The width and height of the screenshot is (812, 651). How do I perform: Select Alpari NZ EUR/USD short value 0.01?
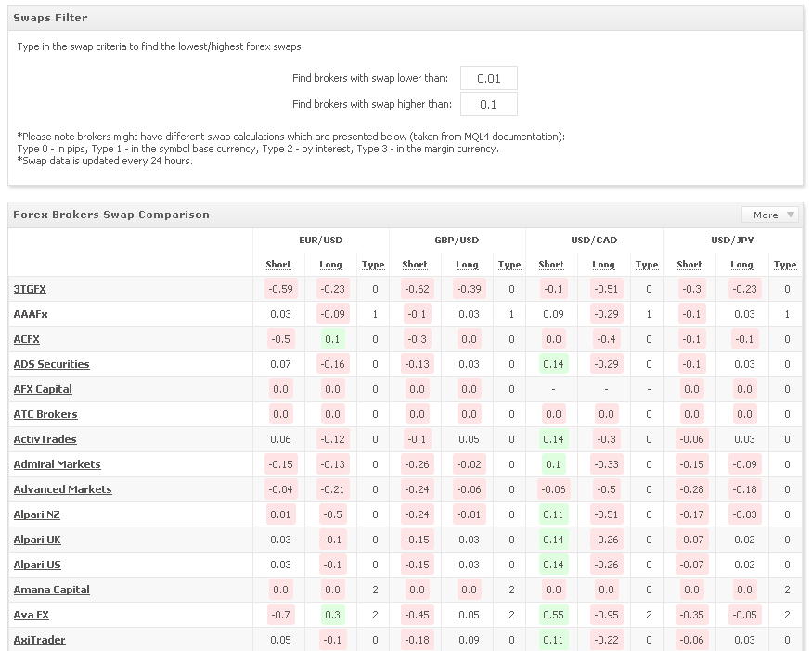(280, 514)
